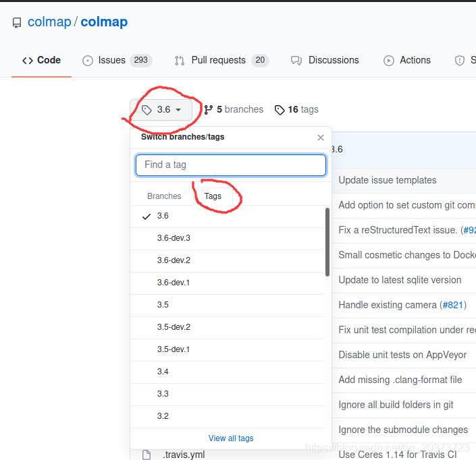Click the Security shield icon
The height and width of the screenshot is (460, 476).
tap(460, 61)
